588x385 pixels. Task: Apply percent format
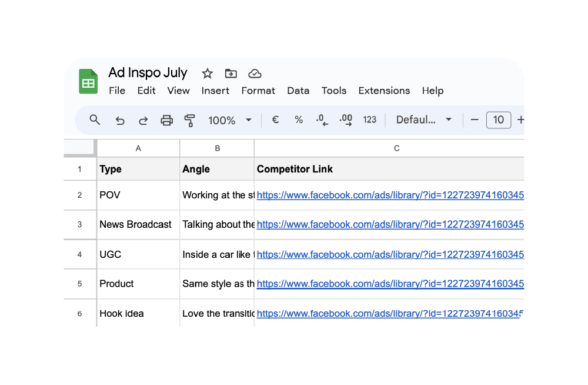(299, 120)
